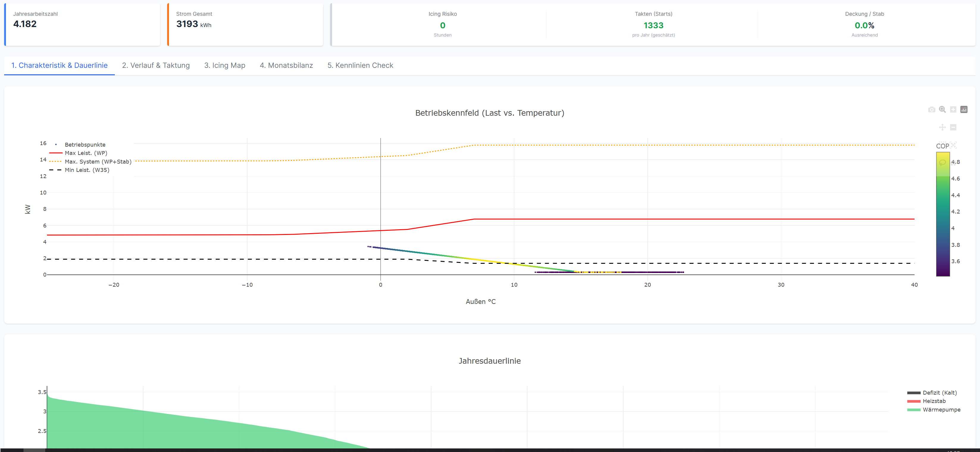Open the Monatsbilanz tab
Screen dimensions: 980x452
(x=286, y=65)
